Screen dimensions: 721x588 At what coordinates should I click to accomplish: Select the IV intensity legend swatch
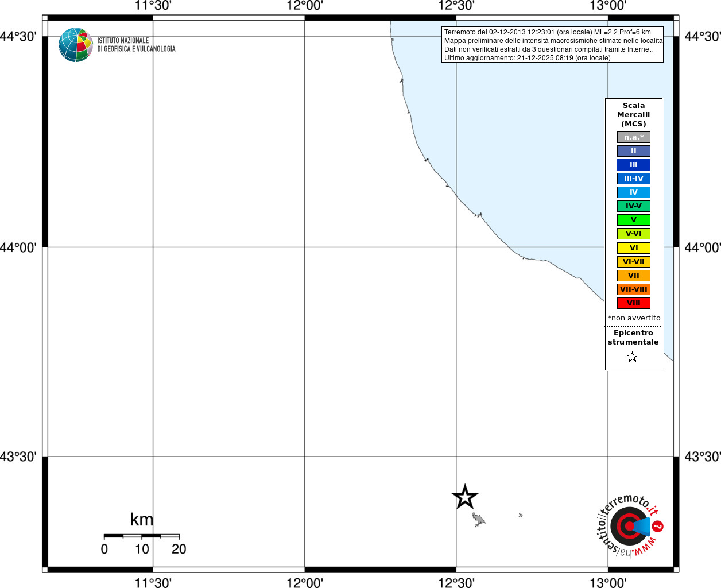[x=634, y=192]
